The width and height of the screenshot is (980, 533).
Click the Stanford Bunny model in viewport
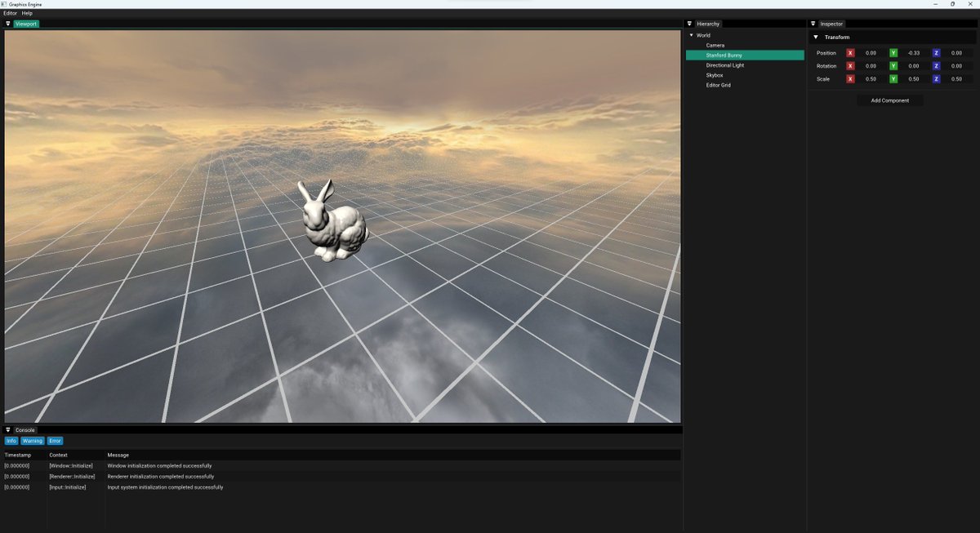point(333,226)
